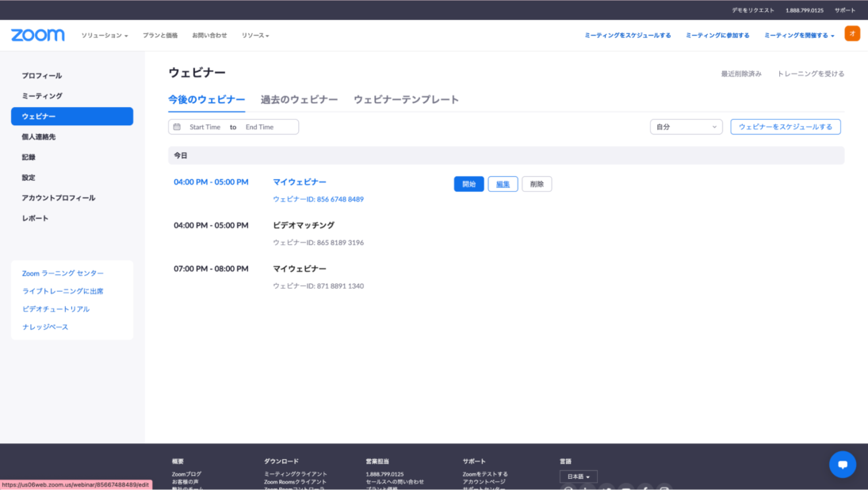Click Zoomをテストする in the footer
The image size is (868, 490).
point(485,474)
